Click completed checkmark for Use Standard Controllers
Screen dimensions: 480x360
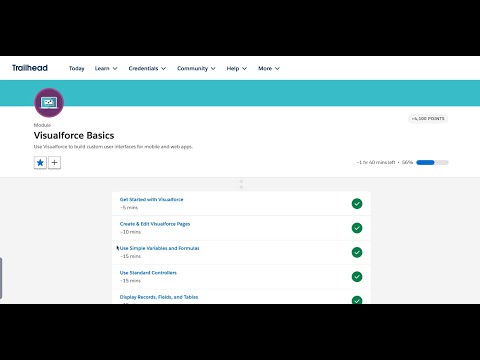[357, 277]
